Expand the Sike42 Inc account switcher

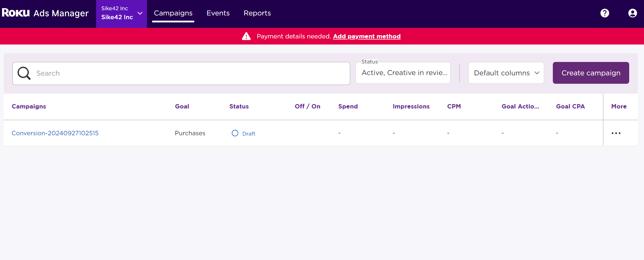[x=121, y=13]
